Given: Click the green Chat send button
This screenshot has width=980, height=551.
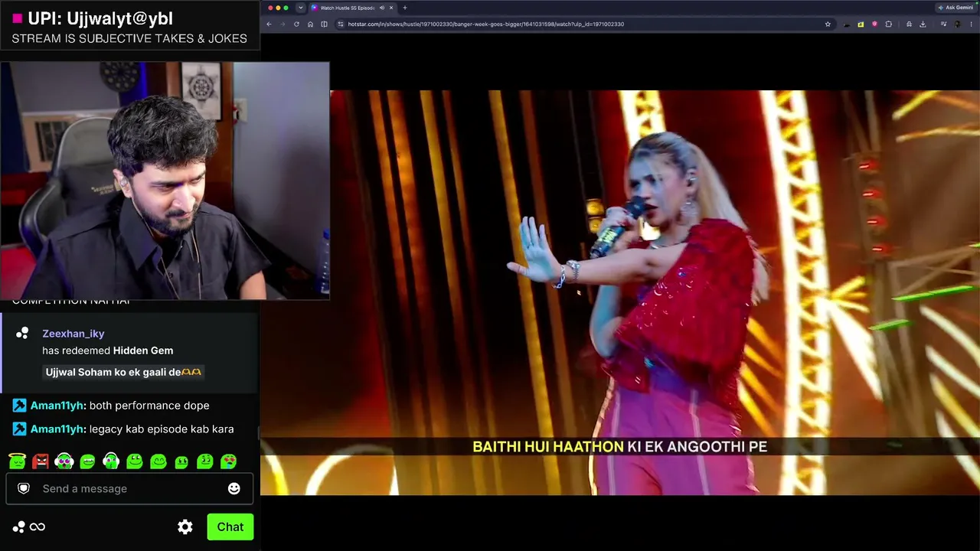Looking at the screenshot, I should click(230, 527).
